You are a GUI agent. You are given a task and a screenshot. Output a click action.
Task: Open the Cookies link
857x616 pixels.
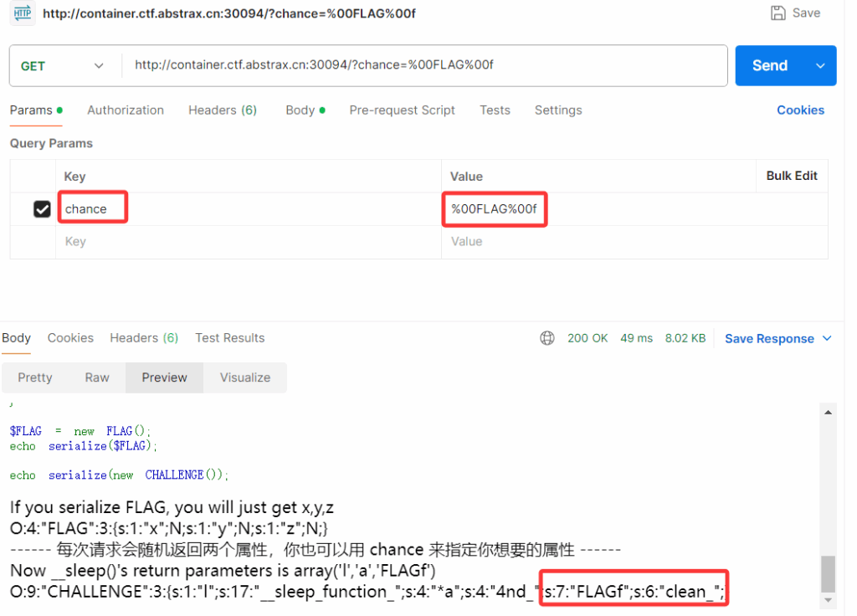tap(800, 110)
